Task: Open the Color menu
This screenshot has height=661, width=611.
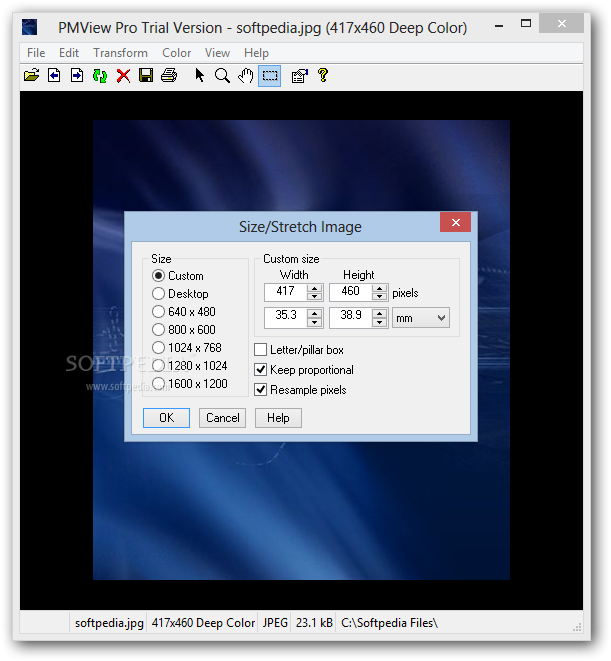Action: coord(176,53)
